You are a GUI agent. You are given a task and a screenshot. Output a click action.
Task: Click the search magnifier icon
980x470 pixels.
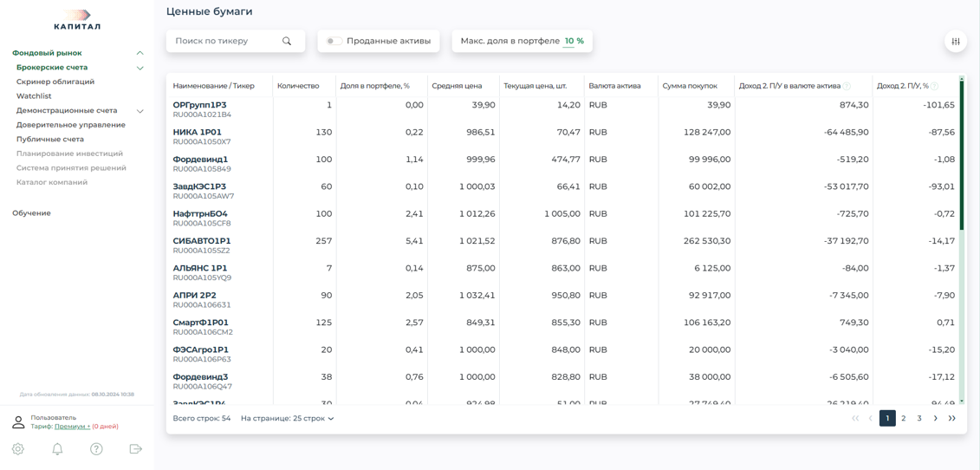click(287, 42)
